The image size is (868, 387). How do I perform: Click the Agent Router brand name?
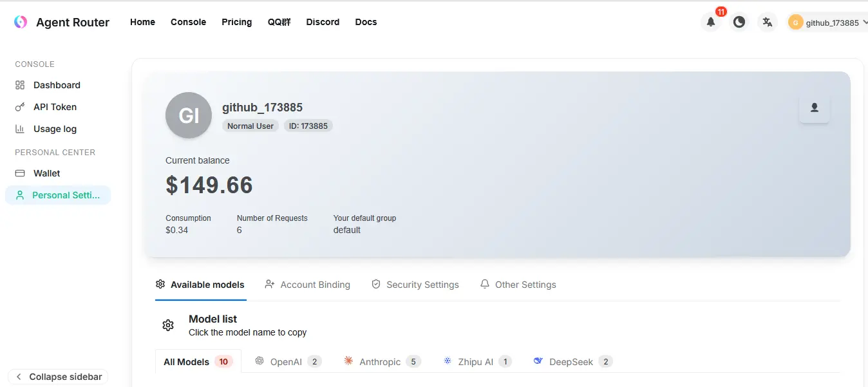coord(73,22)
